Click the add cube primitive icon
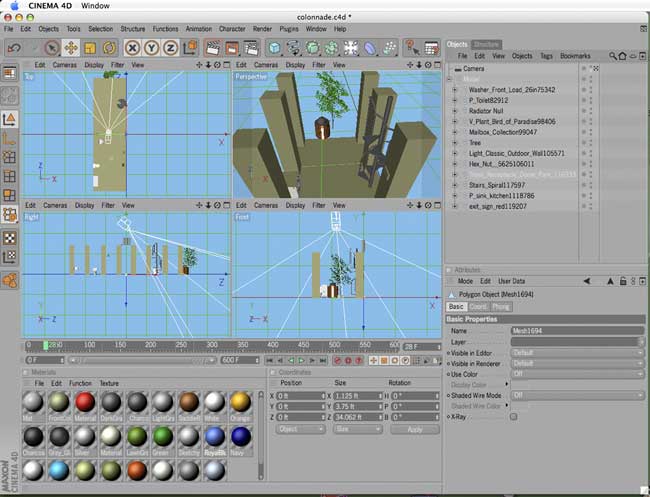The height and width of the screenshot is (497, 650). (x=275, y=47)
